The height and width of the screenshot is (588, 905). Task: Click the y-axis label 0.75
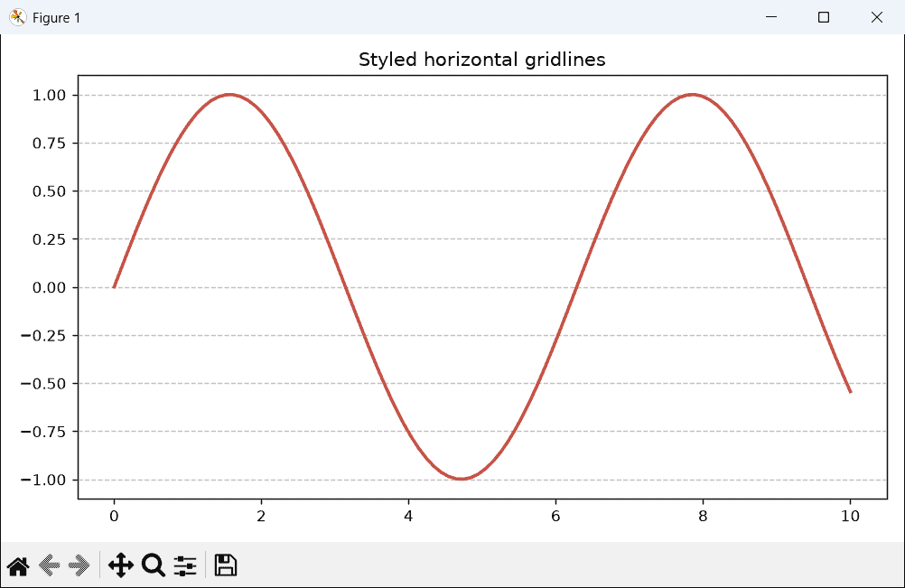[49, 143]
